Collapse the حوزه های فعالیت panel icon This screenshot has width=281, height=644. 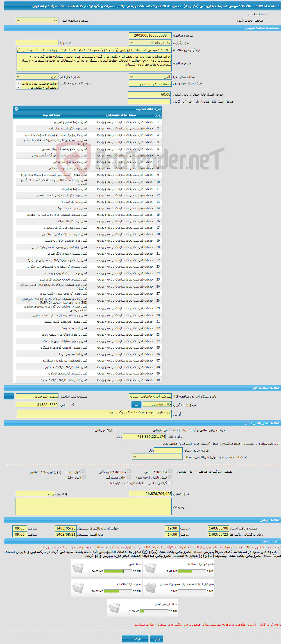16,109
